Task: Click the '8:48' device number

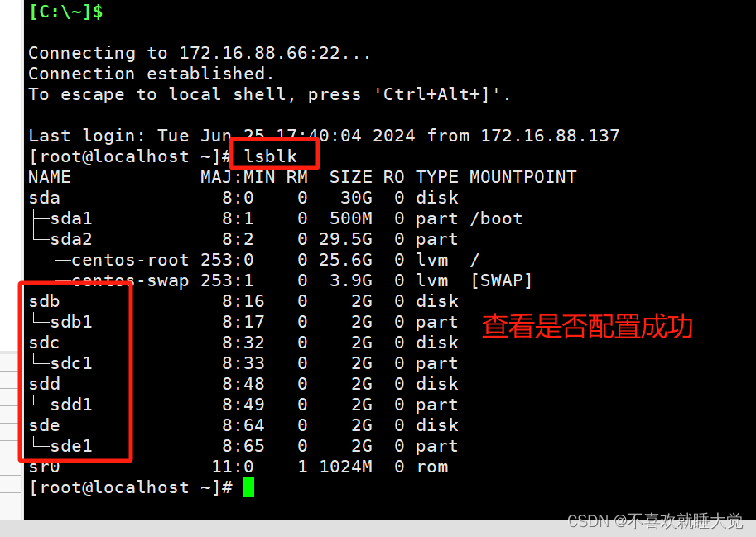Action: tap(243, 384)
